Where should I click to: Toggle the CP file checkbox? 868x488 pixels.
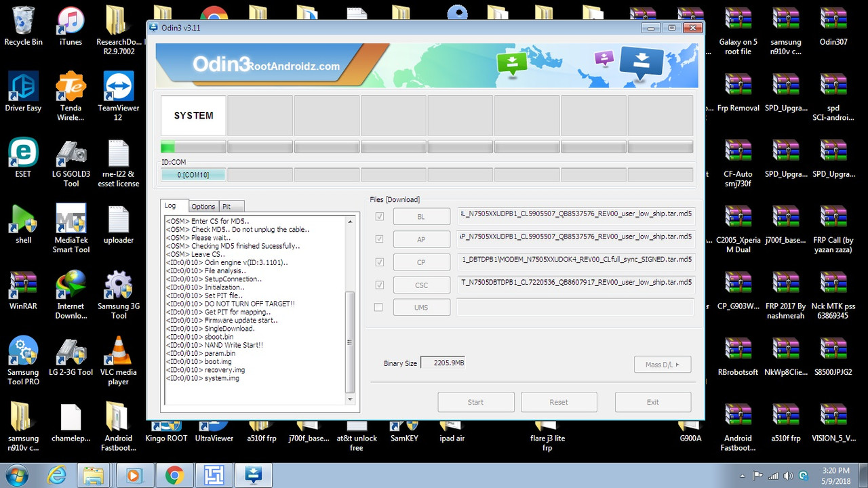pos(379,262)
